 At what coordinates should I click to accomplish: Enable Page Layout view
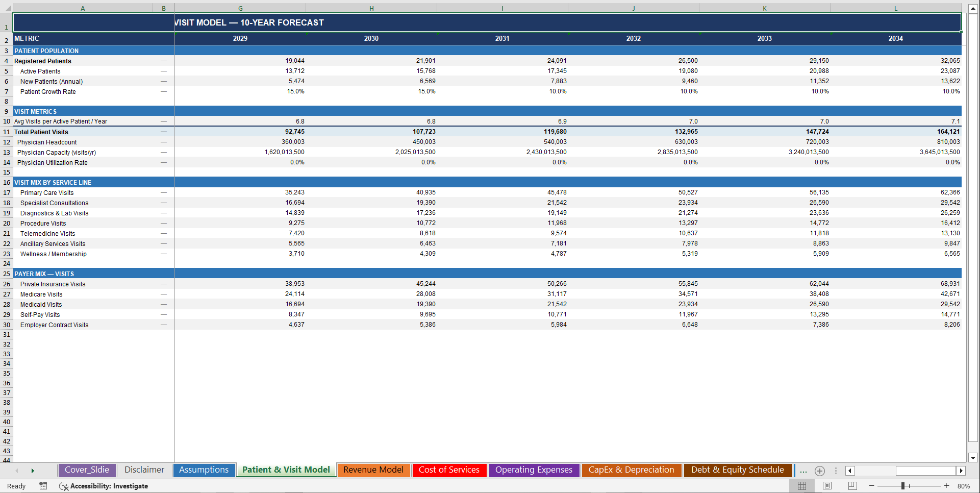[827, 486]
